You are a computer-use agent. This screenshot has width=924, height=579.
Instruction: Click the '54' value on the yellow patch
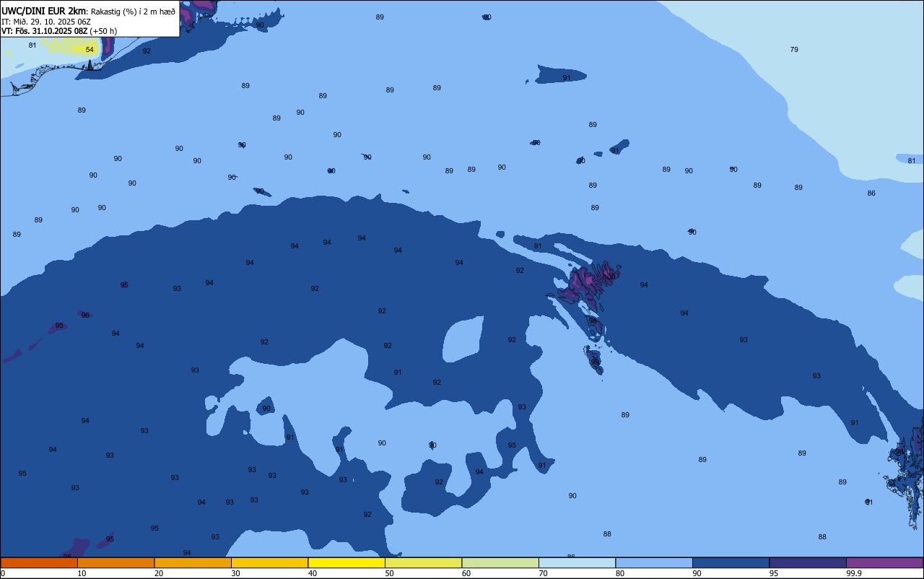tap(90, 50)
